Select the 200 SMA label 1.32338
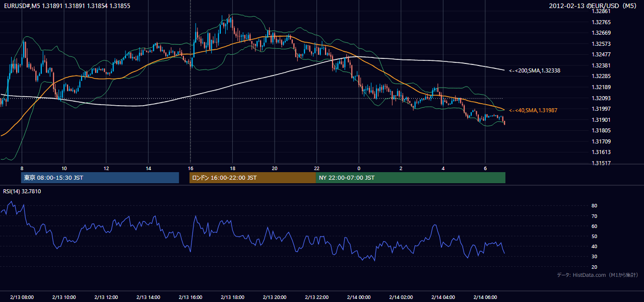This screenshot has width=644, height=302. (534, 71)
